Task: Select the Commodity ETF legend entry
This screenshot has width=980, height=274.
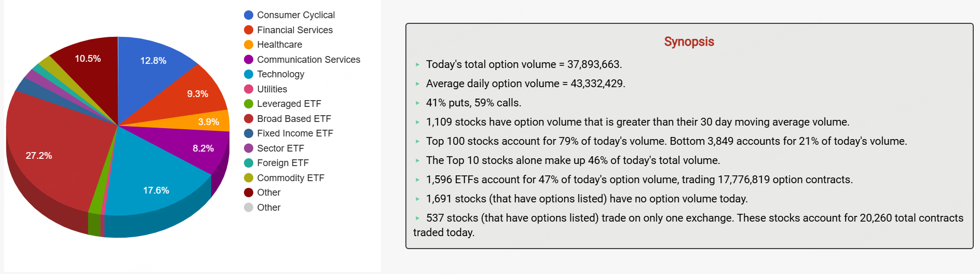Action: point(290,178)
